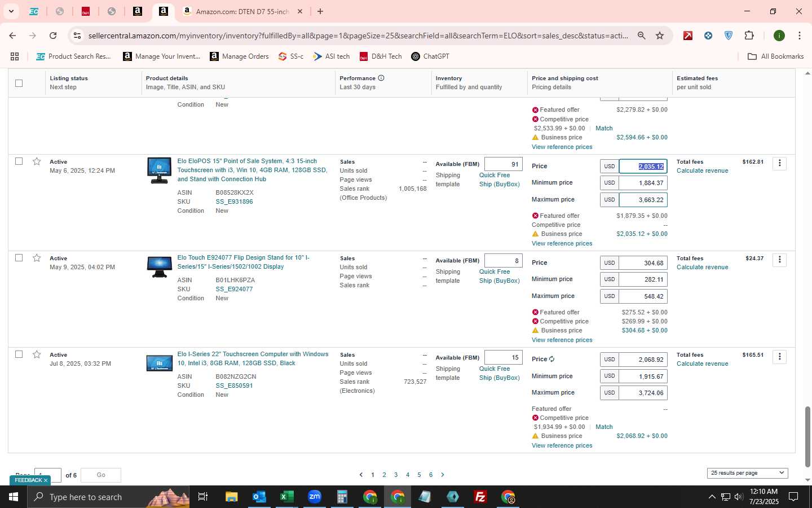Image resolution: width=812 pixels, height=508 pixels.
Task: Click the Windows Start button
Action: point(14,497)
